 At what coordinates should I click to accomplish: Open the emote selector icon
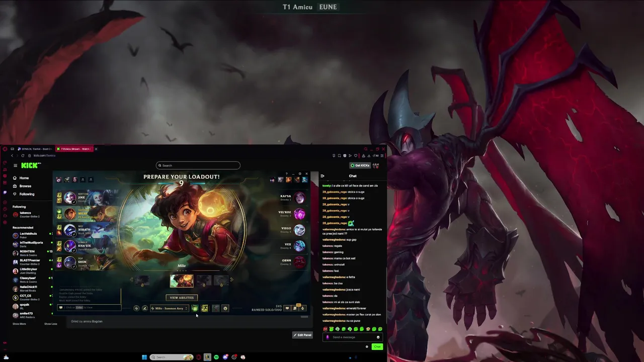pyautogui.click(x=225, y=308)
